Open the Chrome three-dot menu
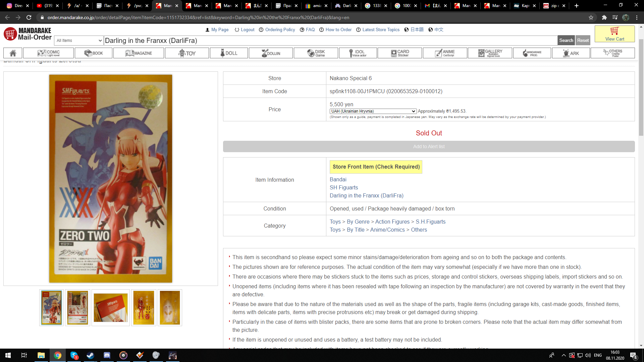Screen dimensions: 644x362 tap(637, 17)
